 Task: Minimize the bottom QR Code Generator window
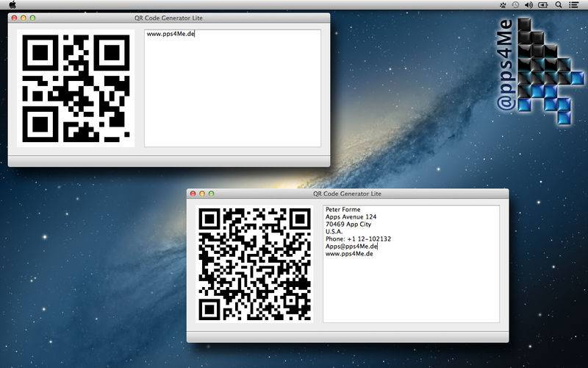(x=202, y=194)
